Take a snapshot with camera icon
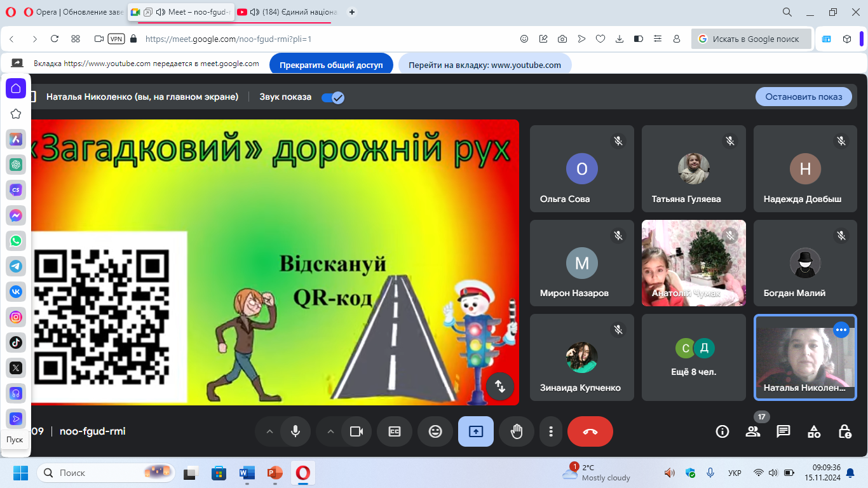The image size is (868, 488). pyautogui.click(x=562, y=39)
